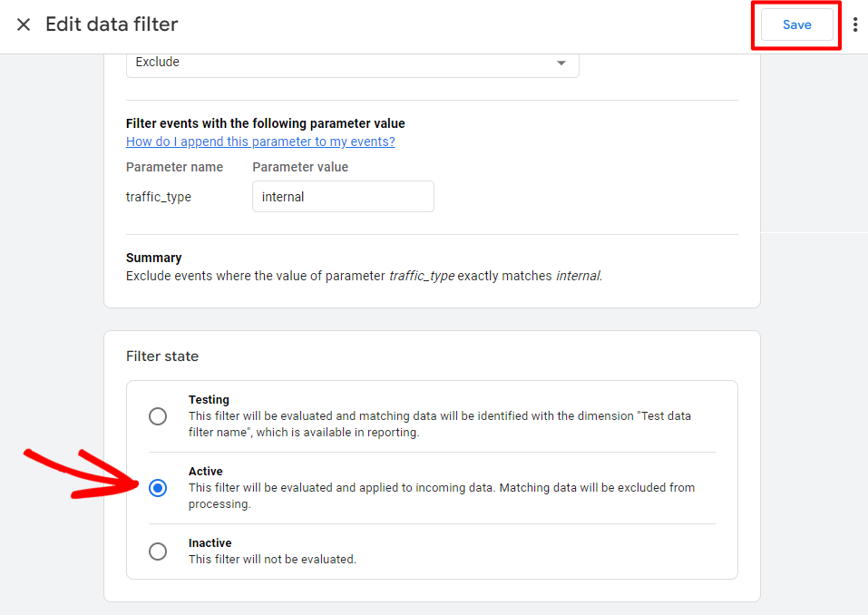Select the Testing filter state
The image size is (868, 615).
coord(158,416)
